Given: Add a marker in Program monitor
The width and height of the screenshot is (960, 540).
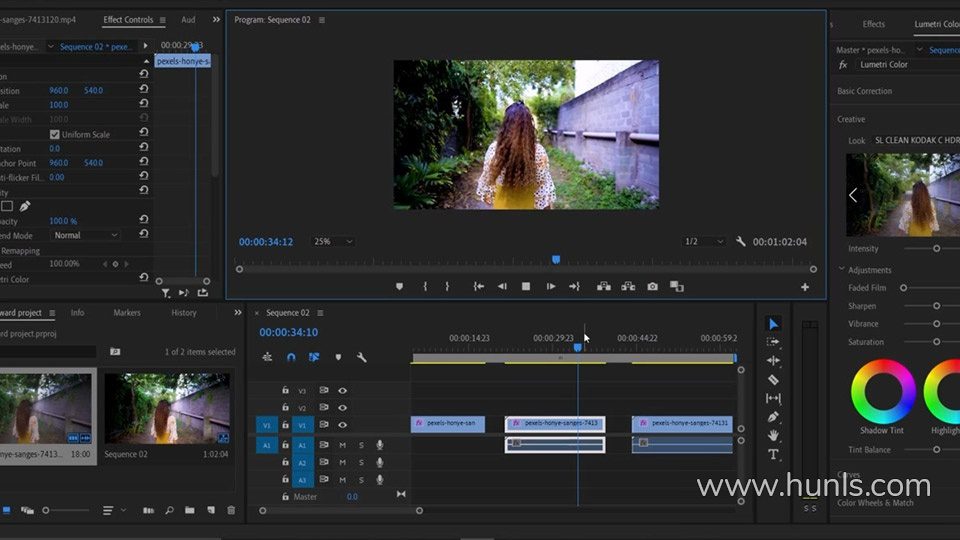Looking at the screenshot, I should click(399, 286).
